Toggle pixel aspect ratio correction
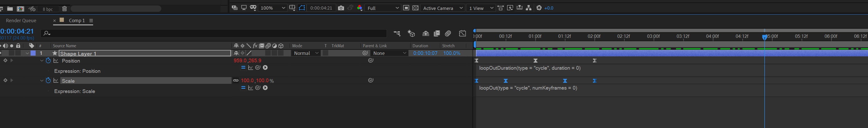Screen dimensions: 868x128 point(501,8)
